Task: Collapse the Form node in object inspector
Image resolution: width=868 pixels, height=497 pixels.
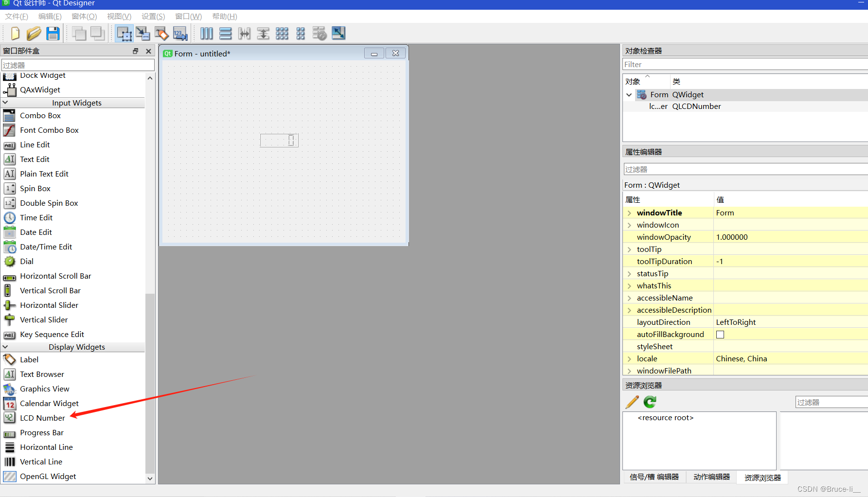Action: point(629,95)
